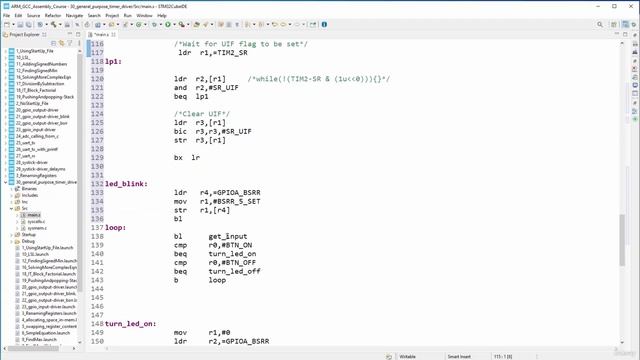
Task: Click the blue information icon in toolbar
Action: click(324, 24)
